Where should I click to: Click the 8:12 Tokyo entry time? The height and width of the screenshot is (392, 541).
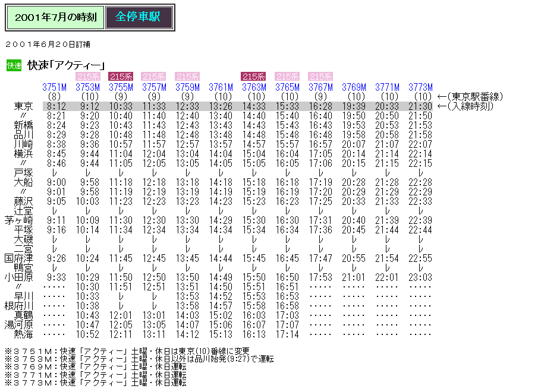(x=56, y=106)
